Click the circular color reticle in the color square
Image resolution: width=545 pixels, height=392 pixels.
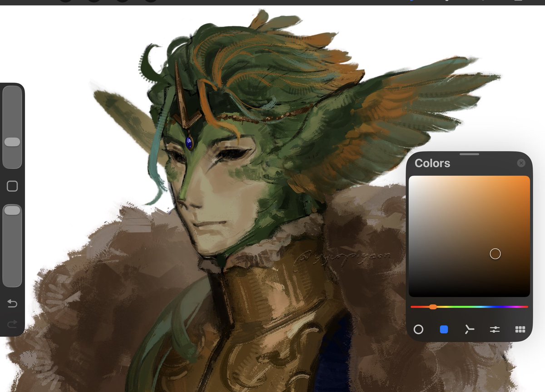[x=495, y=254]
